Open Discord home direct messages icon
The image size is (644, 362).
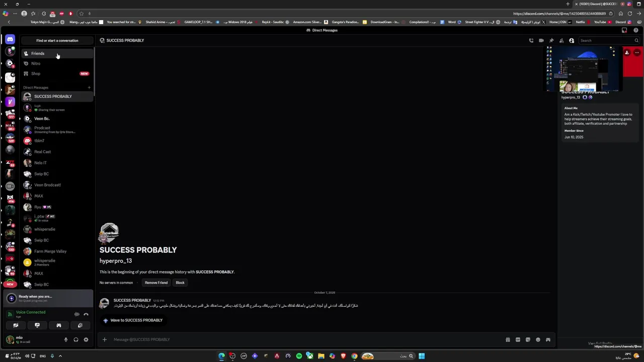[x=10, y=39]
